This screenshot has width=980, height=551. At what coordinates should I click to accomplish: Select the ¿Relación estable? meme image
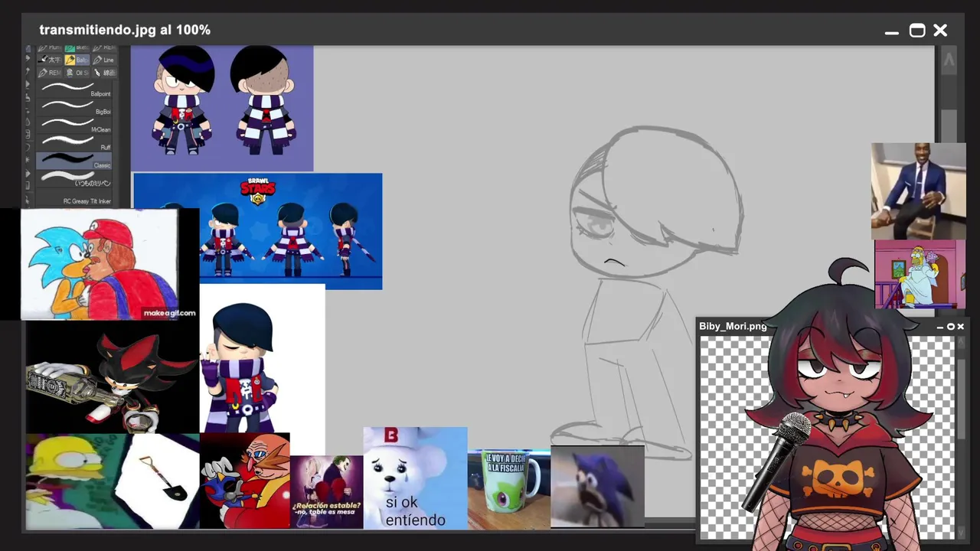coord(327,492)
